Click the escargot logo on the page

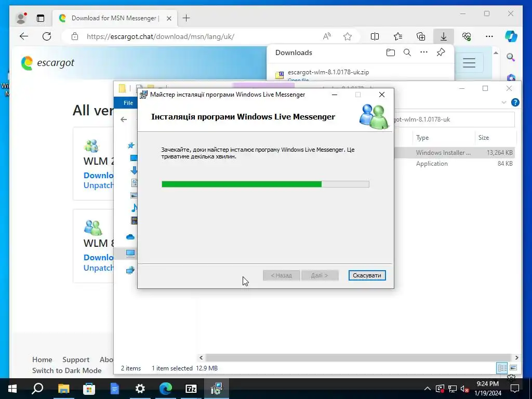click(47, 63)
